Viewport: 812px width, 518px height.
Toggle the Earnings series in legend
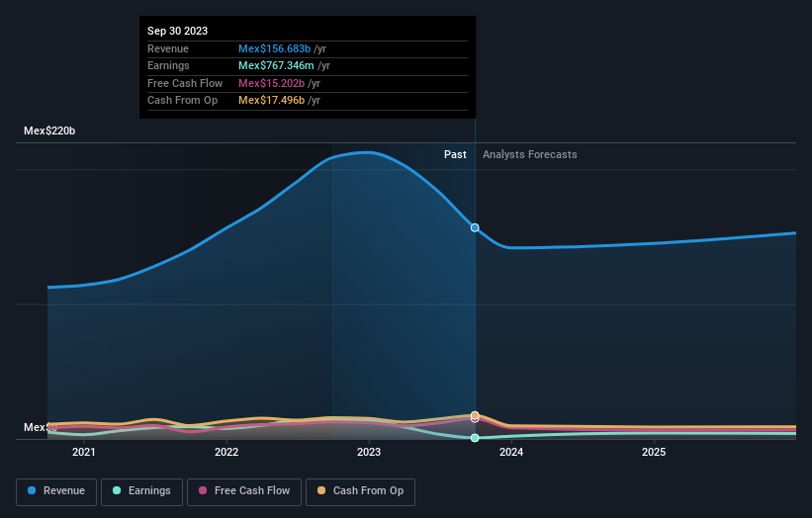point(141,491)
